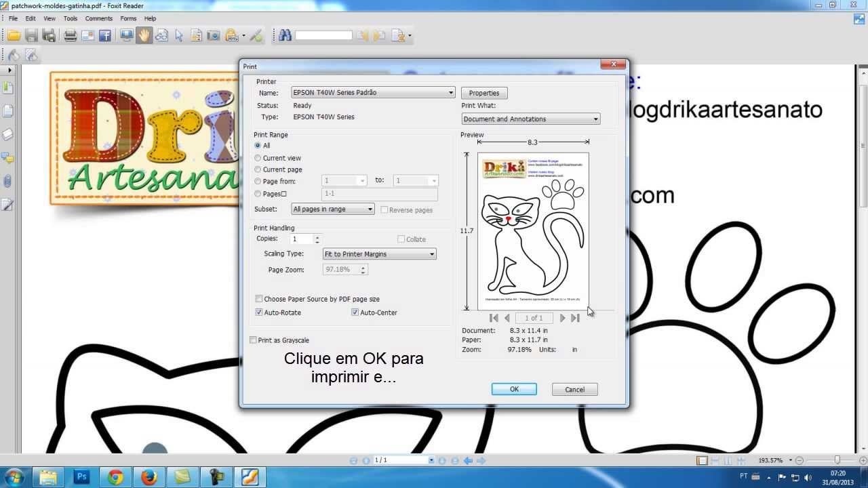
Task: Open the Forms menu
Action: click(x=128, y=18)
